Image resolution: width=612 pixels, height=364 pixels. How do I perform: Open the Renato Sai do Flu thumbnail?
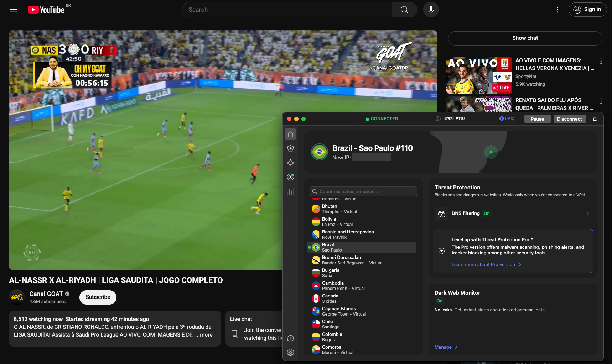click(479, 104)
